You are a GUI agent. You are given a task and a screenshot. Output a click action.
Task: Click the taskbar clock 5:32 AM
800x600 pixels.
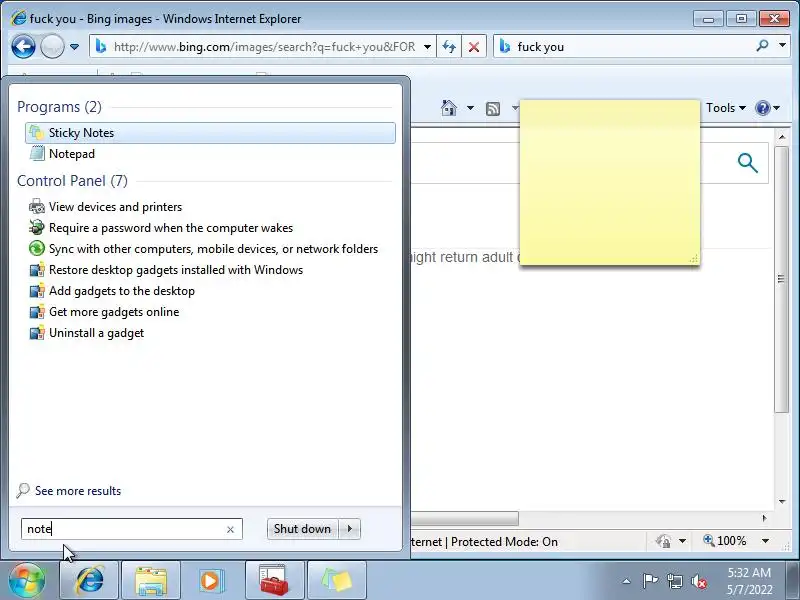coord(749,572)
